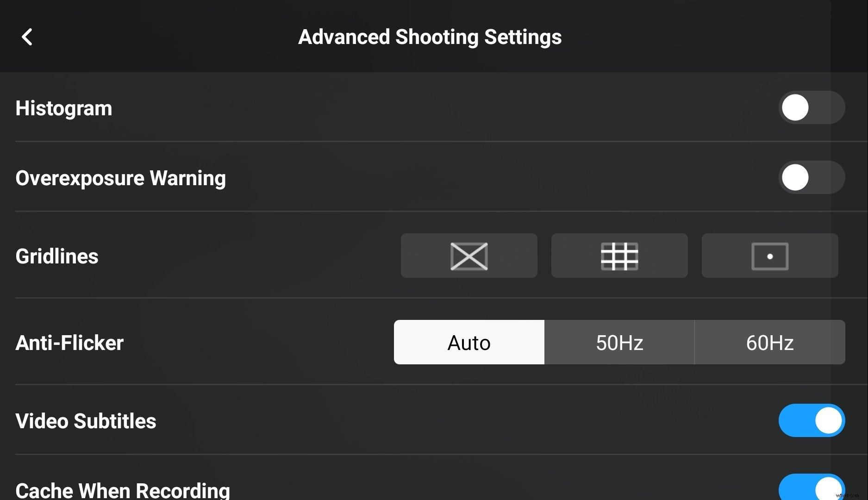The image size is (868, 500).
Task: Click the Advanced Shooting Settings title
Action: (x=430, y=37)
